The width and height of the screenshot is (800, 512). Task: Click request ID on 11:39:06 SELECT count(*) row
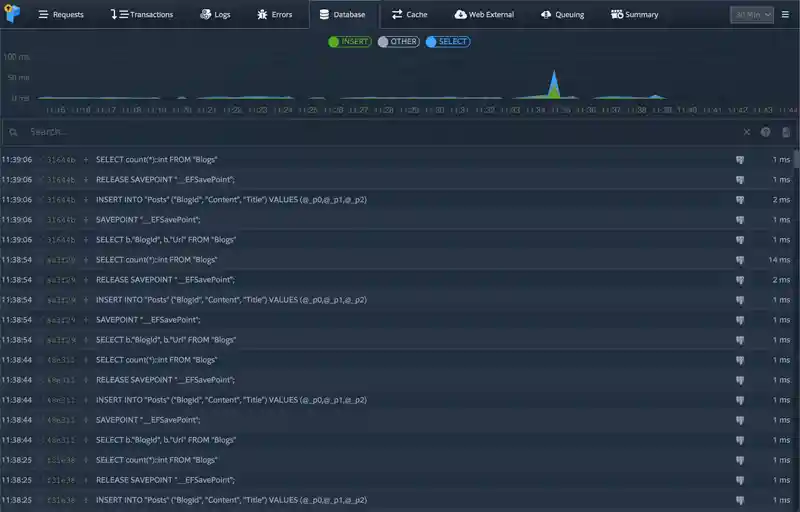[61, 160]
